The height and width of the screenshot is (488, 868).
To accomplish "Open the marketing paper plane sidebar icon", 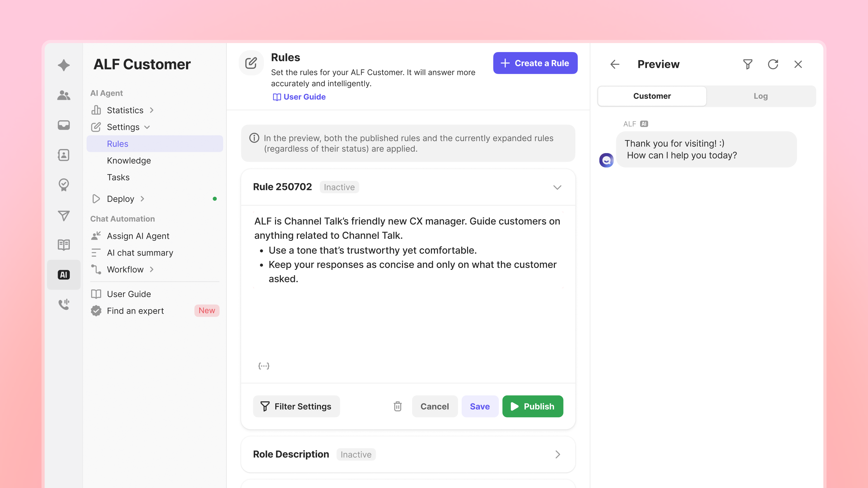I will pyautogui.click(x=64, y=215).
